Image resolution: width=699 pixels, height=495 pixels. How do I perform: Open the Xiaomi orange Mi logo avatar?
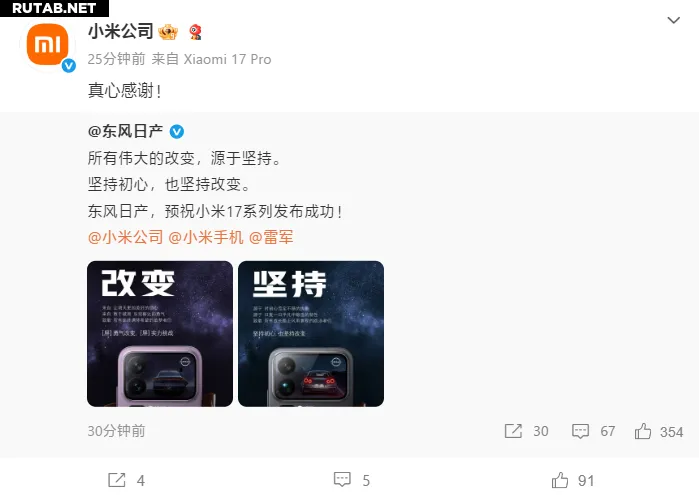click(x=47, y=45)
